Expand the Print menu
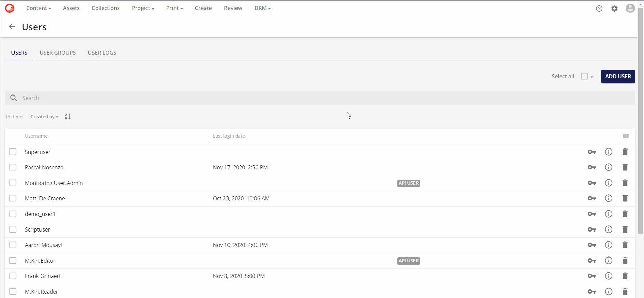The image size is (644, 298). (175, 8)
